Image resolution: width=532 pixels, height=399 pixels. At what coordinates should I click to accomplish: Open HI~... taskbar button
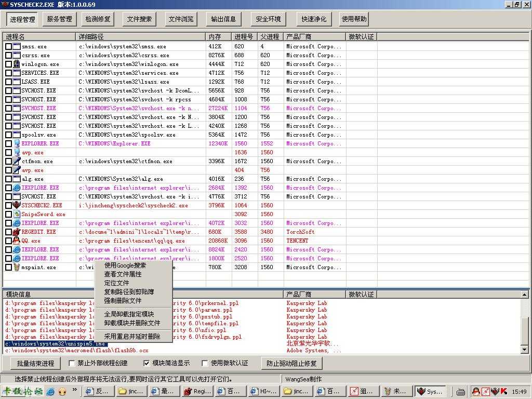264,392
